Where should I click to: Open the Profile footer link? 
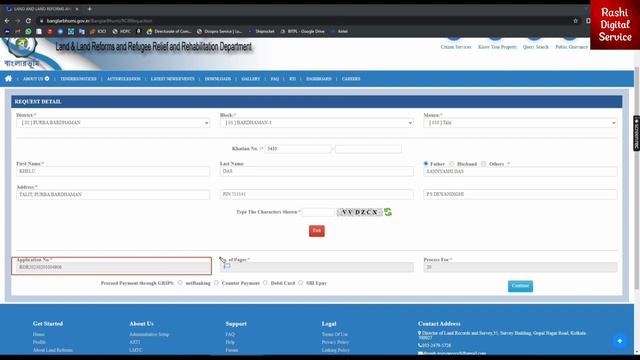tap(39, 342)
